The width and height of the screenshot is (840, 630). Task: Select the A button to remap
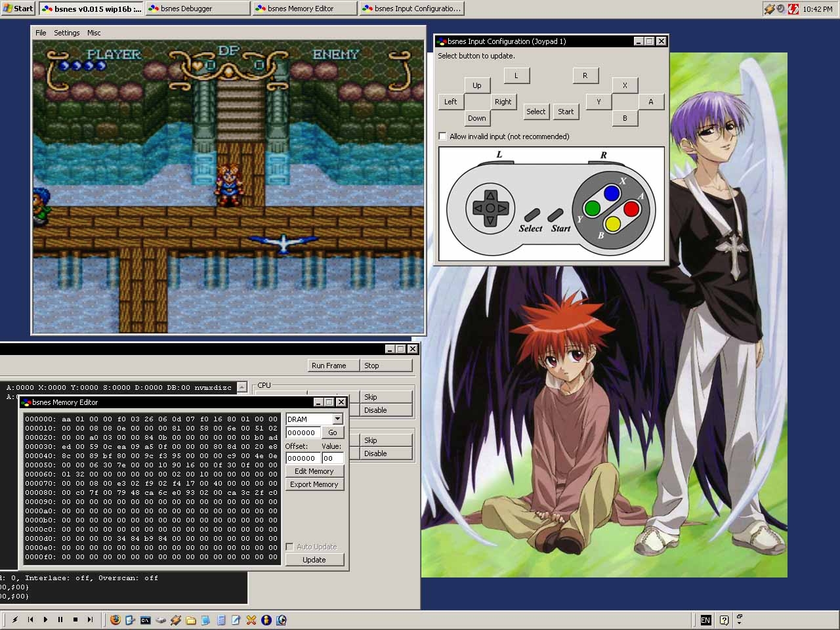click(651, 102)
